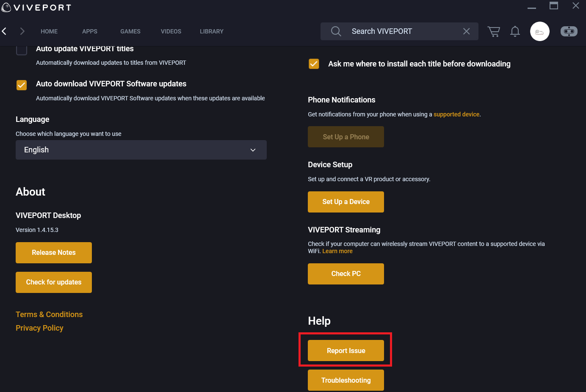Close the VIVEPORT window
This screenshot has height=392, width=586.
pyautogui.click(x=576, y=6)
